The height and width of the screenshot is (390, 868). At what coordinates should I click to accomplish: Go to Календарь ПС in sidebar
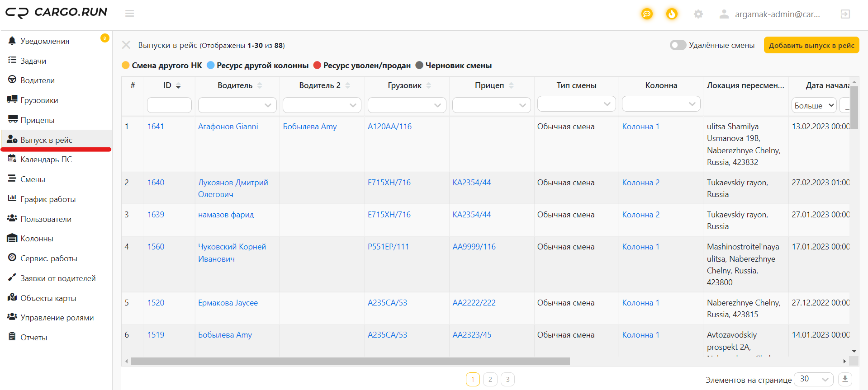tap(46, 160)
